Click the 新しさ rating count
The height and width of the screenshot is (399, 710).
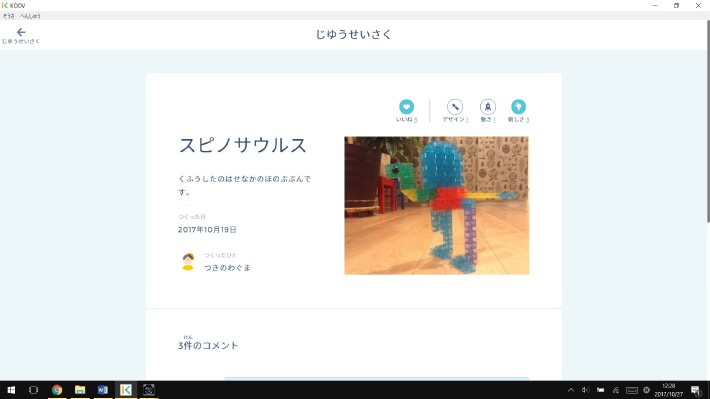coord(528,120)
